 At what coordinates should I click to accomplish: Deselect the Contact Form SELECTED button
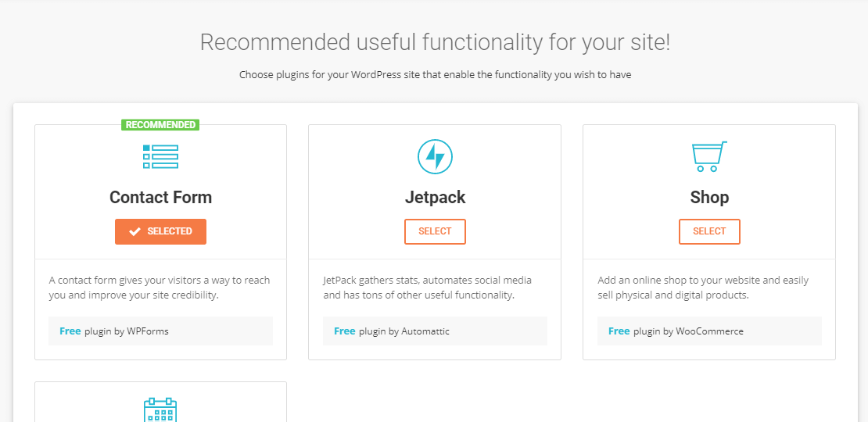pyautogui.click(x=160, y=231)
